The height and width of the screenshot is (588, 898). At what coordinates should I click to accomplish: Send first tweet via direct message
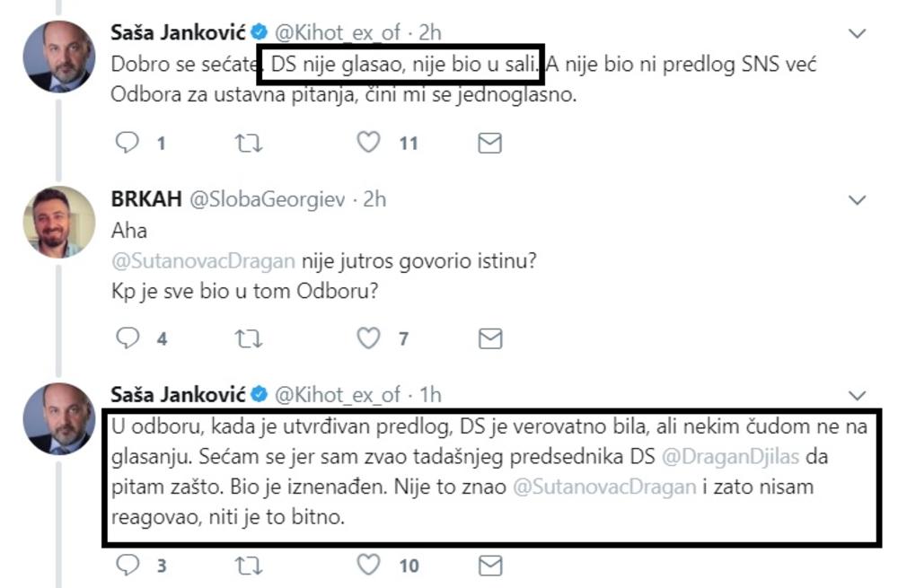489,142
